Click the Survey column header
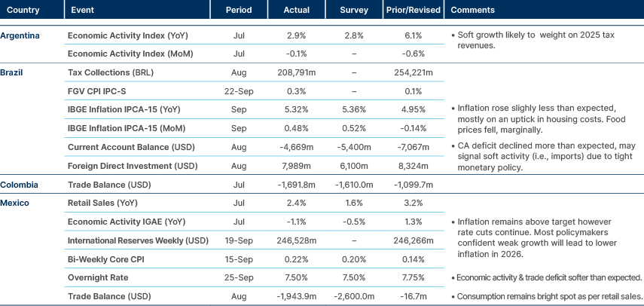This screenshot has width=644, height=306. (354, 11)
